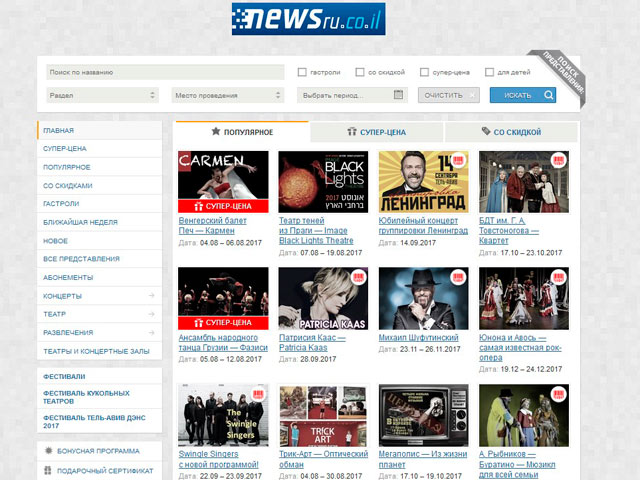
Task: Check the супер-цена filter box
Action: tap(424, 72)
